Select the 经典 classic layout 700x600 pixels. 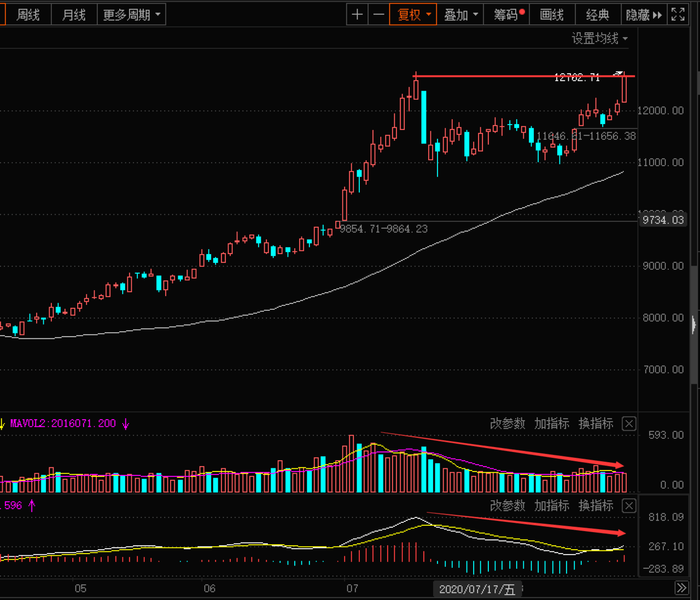click(598, 15)
